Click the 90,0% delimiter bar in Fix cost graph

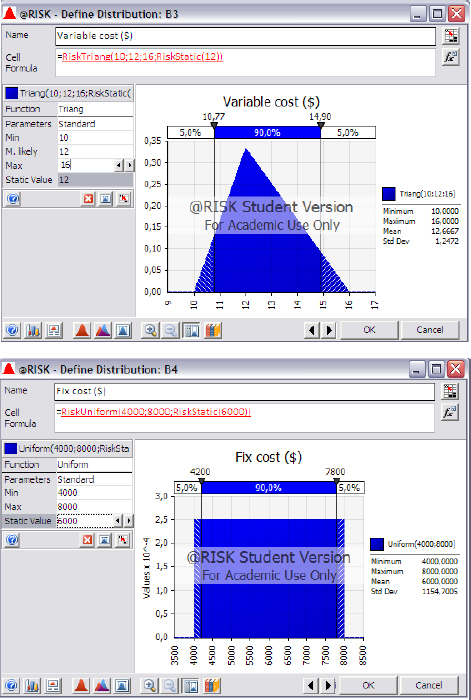click(x=269, y=488)
